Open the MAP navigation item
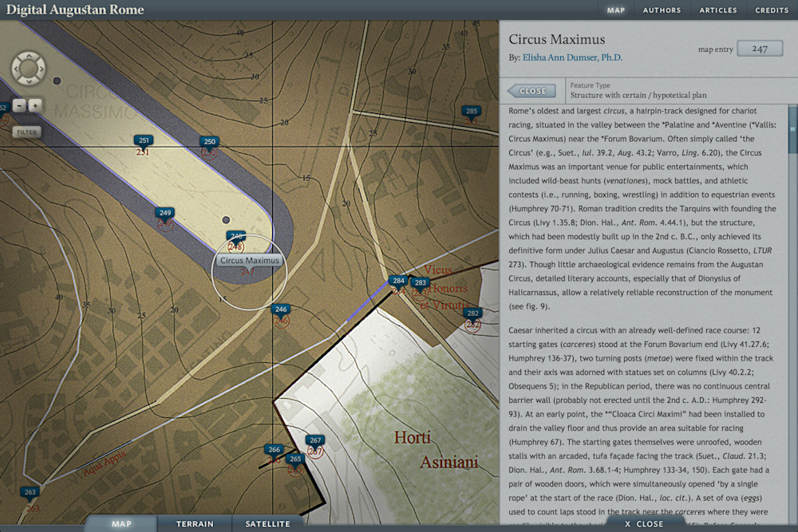798x532 pixels. [x=616, y=10]
